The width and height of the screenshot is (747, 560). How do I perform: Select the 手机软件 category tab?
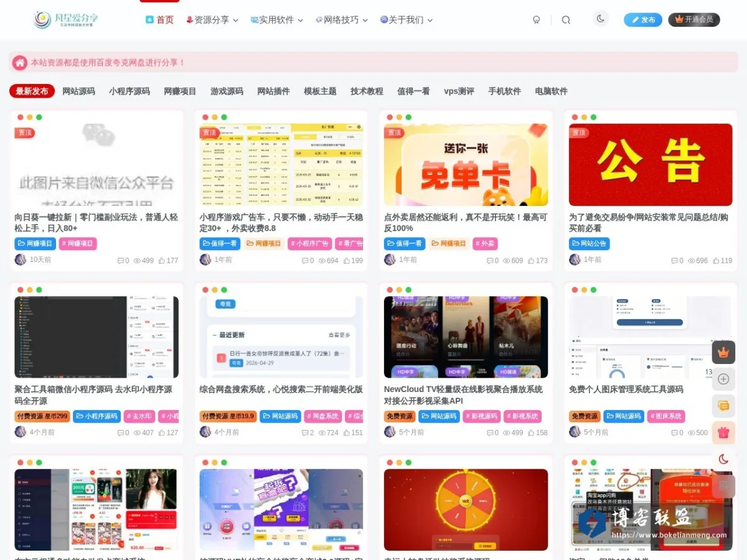(504, 91)
